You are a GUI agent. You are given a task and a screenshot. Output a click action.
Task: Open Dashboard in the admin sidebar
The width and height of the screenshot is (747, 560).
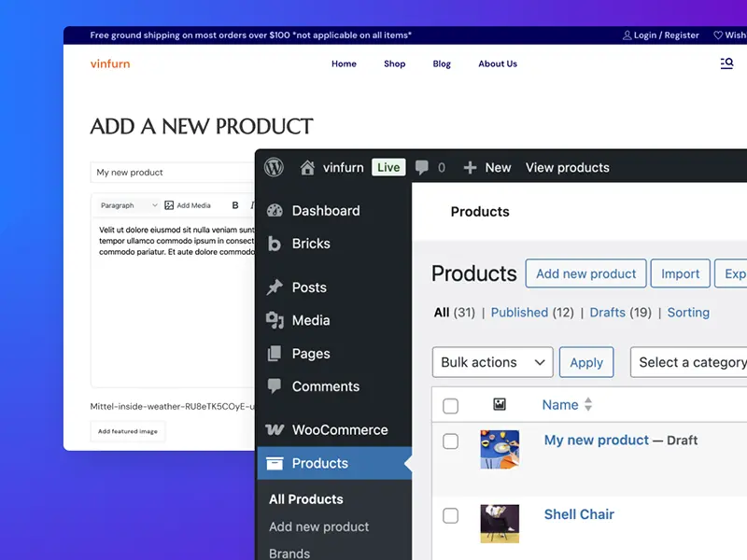point(326,211)
